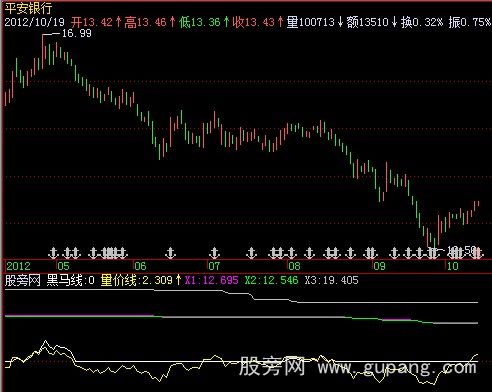Select the date 2012/10/19 in header

click(34, 22)
